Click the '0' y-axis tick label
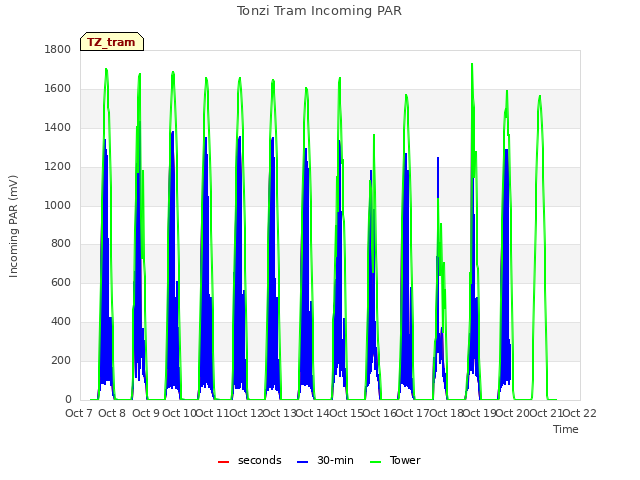This screenshot has width=640, height=480. [68, 399]
